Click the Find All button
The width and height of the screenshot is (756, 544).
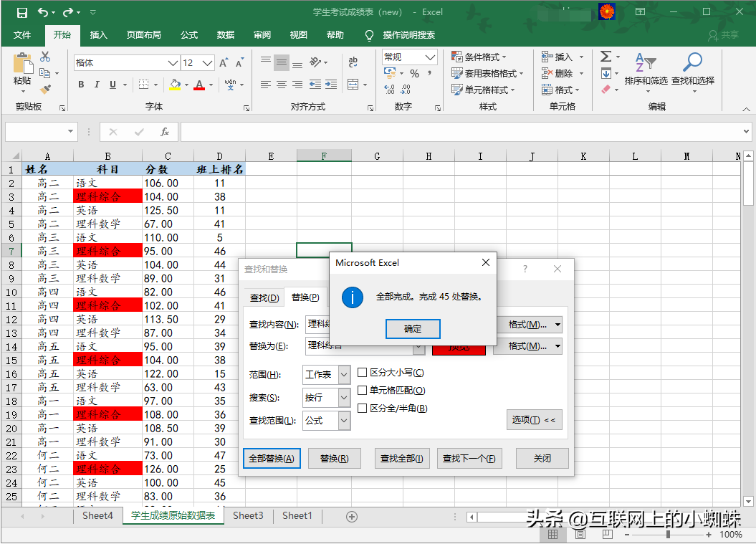tap(401, 459)
